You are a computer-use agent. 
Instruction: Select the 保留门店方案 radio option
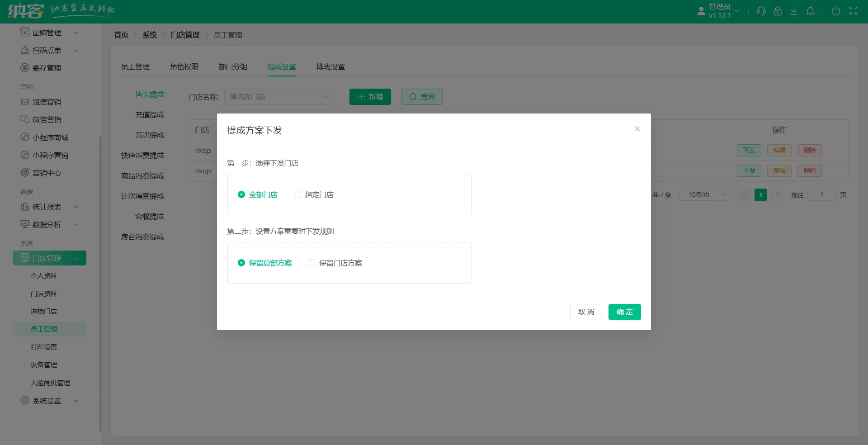[x=311, y=263]
